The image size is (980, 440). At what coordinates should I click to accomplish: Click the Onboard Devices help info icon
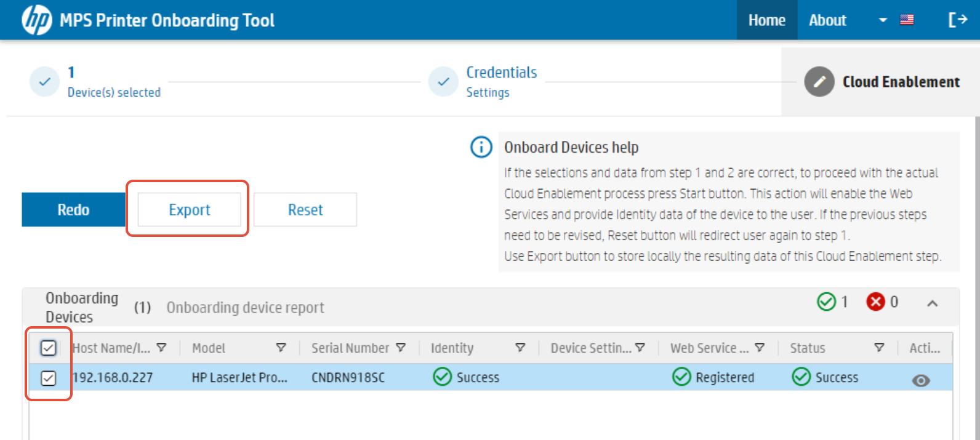[481, 147]
